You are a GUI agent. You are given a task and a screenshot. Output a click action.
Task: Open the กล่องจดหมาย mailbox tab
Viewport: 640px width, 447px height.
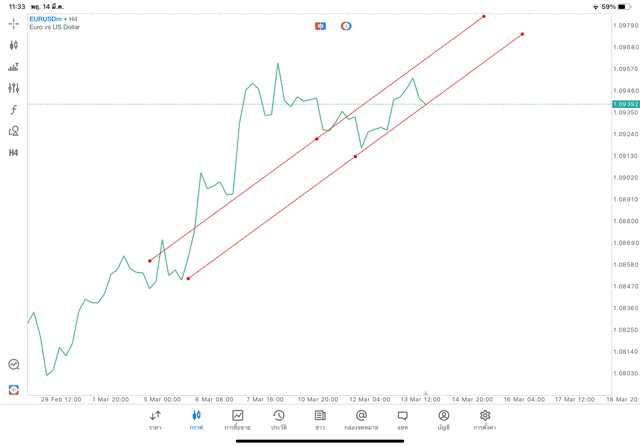coord(361,419)
